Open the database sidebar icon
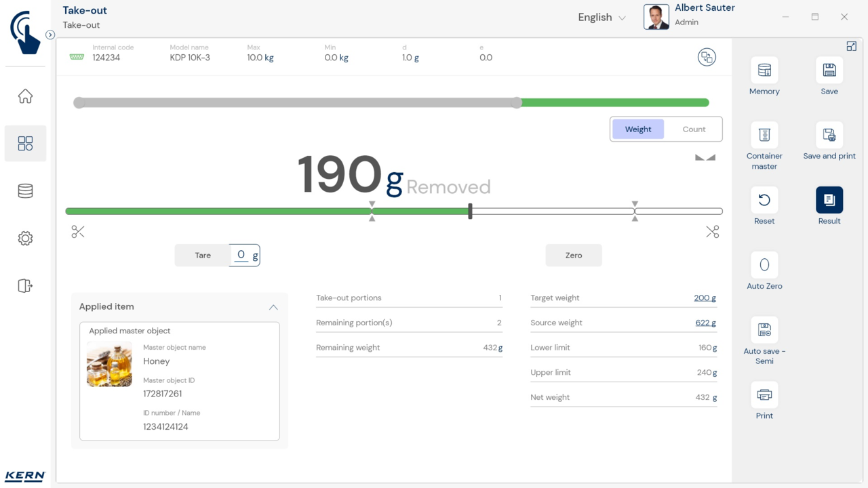 coord(25,191)
